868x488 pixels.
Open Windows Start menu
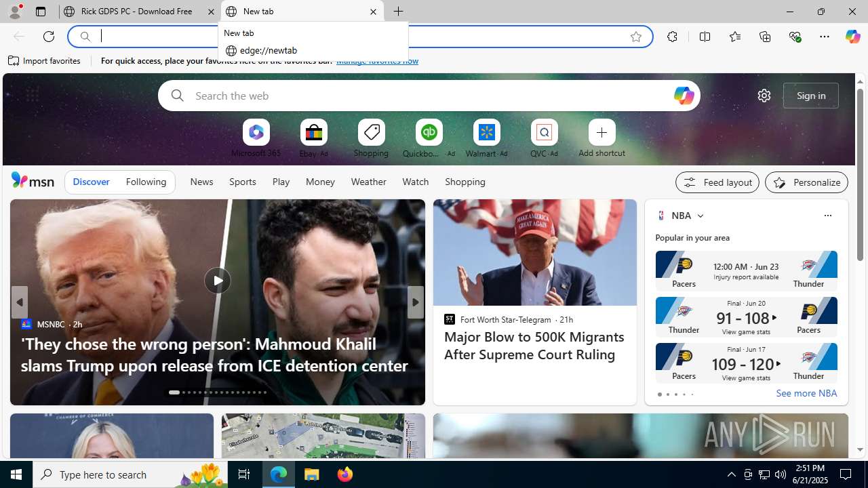[x=16, y=474]
